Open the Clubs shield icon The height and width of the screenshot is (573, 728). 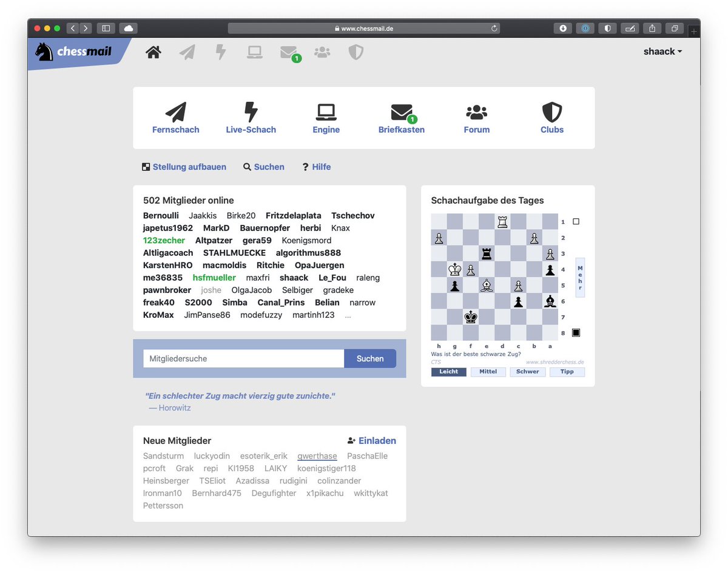point(551,112)
